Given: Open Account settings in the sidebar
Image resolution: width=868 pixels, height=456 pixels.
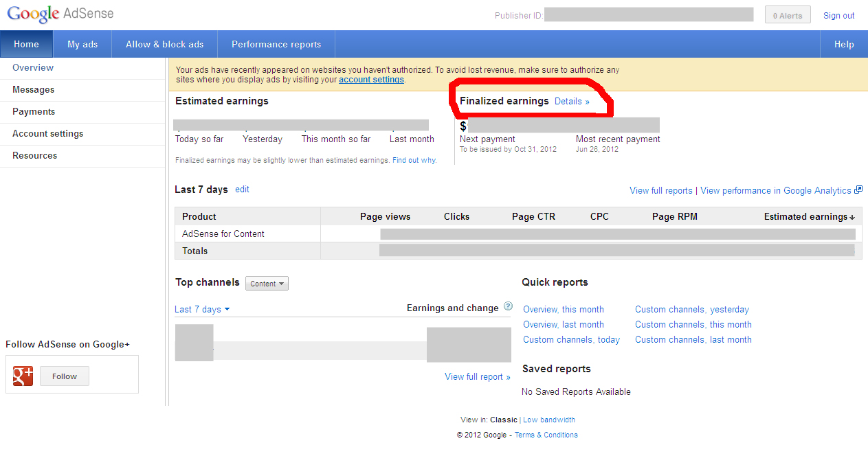Looking at the screenshot, I should [x=47, y=134].
